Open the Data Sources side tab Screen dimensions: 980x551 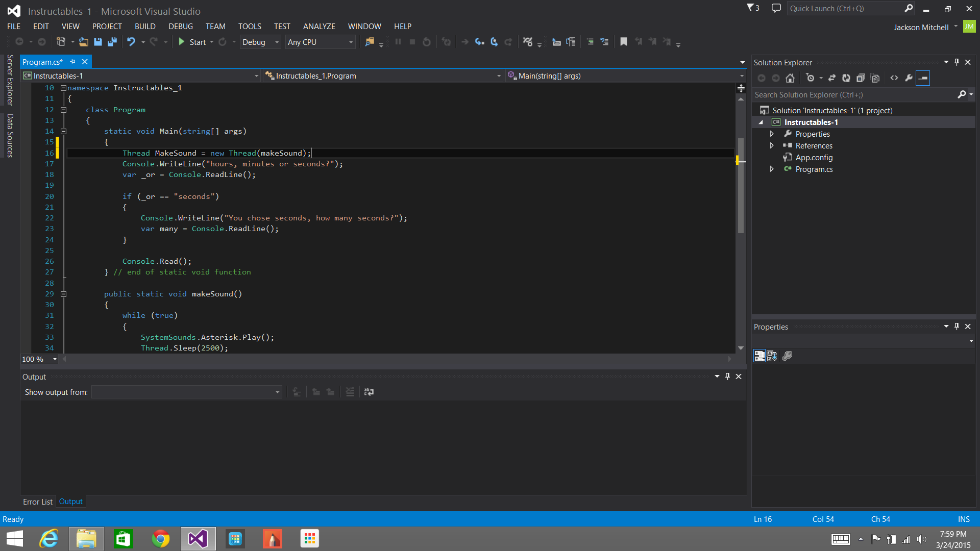pos(10,135)
